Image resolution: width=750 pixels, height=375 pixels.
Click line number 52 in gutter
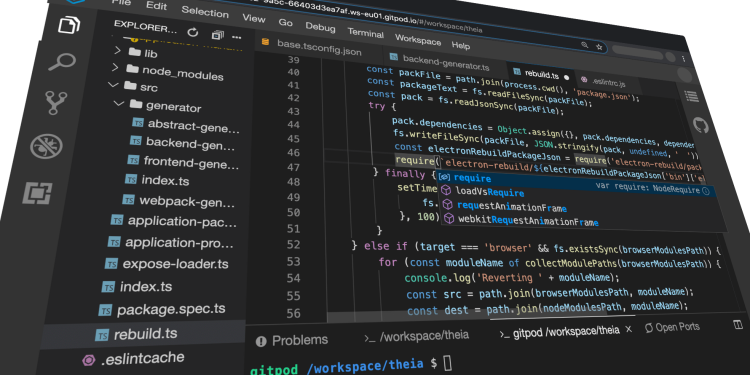293,244
